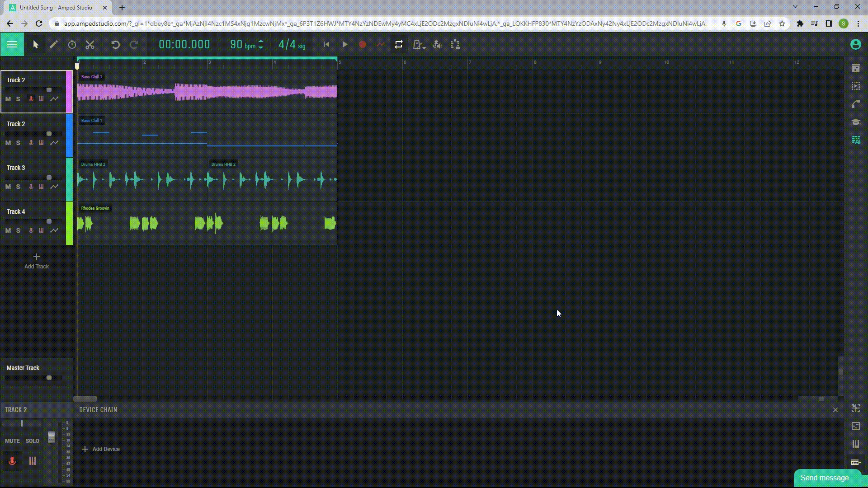
Task: Switch to the Untitled Song browser tab
Action: tap(54, 7)
